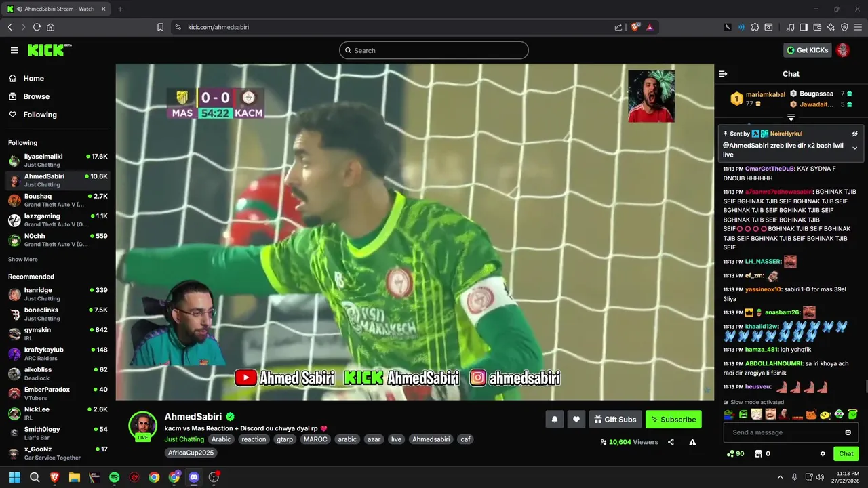Open the Just Chatting category link
This screenshot has height=488, width=868.
point(184,439)
